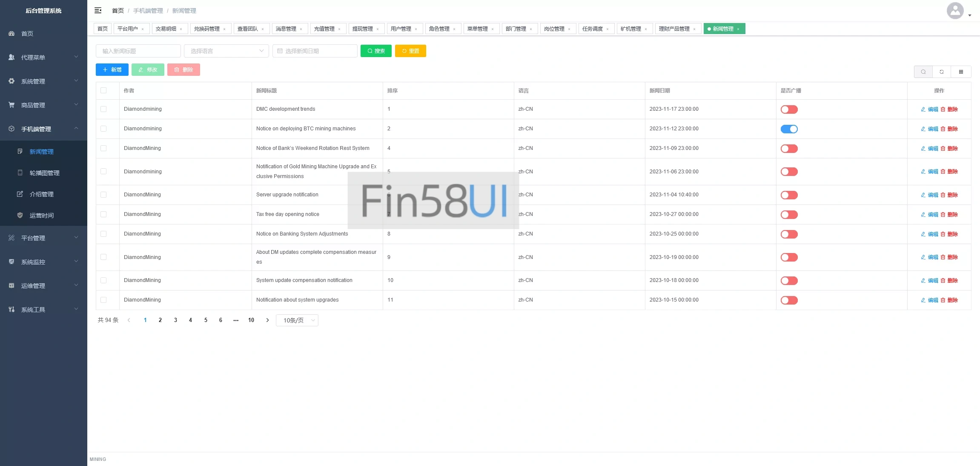Image resolution: width=980 pixels, height=466 pixels.
Task: Open 轮播图管理 in sidebar
Action: click(x=44, y=173)
